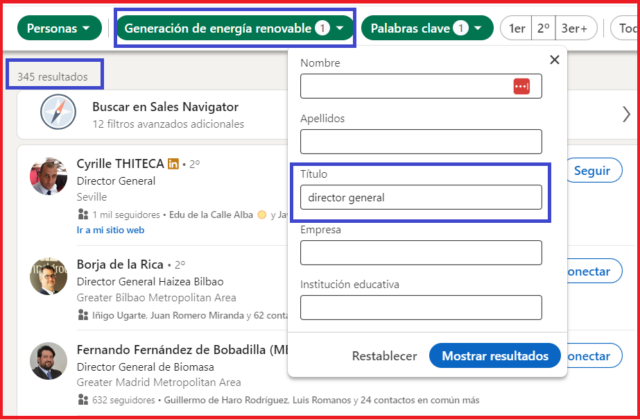Toggle the 1er connection degree filter
Viewport: 640px width, 420px height.
pyautogui.click(x=516, y=28)
